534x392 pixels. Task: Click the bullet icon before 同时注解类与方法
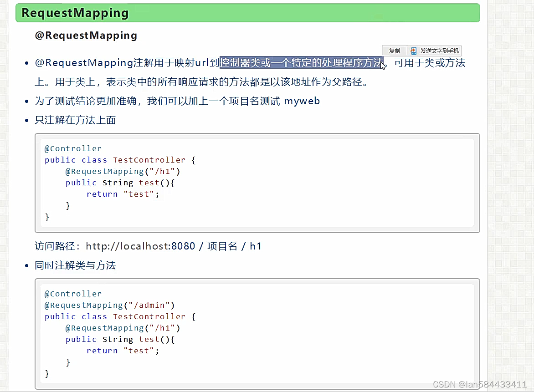point(27,265)
